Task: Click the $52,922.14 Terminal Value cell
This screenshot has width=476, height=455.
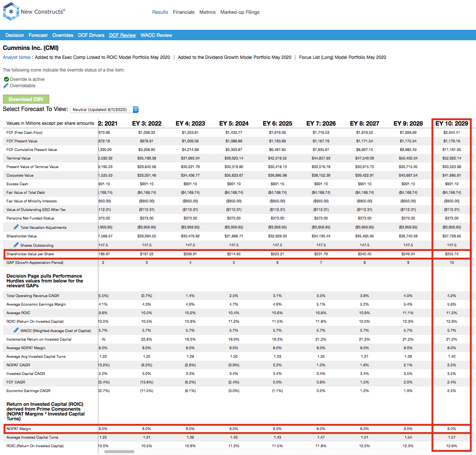Action: click(x=452, y=158)
